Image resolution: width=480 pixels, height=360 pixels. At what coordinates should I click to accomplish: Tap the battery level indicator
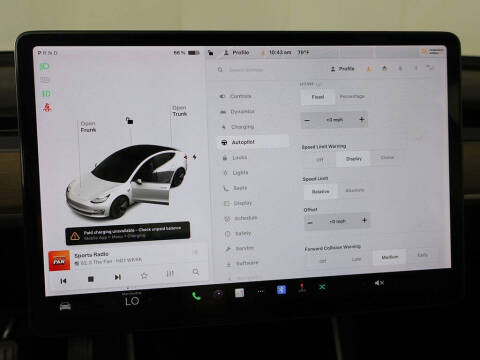pyautogui.click(x=186, y=53)
